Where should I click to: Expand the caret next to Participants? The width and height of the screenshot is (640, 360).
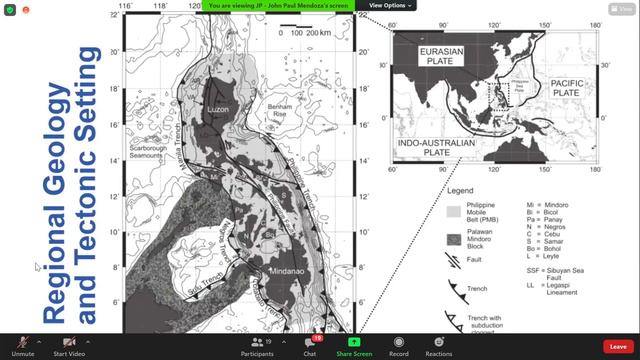[284, 342]
